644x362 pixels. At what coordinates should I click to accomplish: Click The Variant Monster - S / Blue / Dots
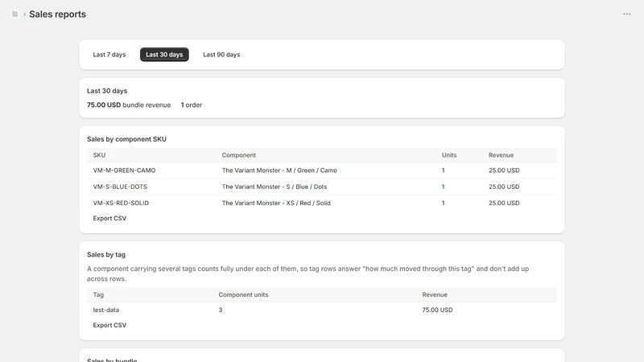275,187
